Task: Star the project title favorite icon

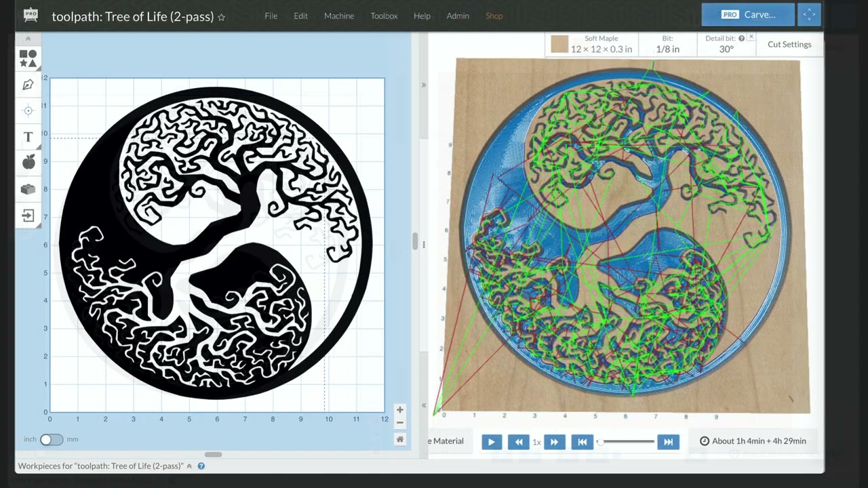Action: (x=221, y=17)
